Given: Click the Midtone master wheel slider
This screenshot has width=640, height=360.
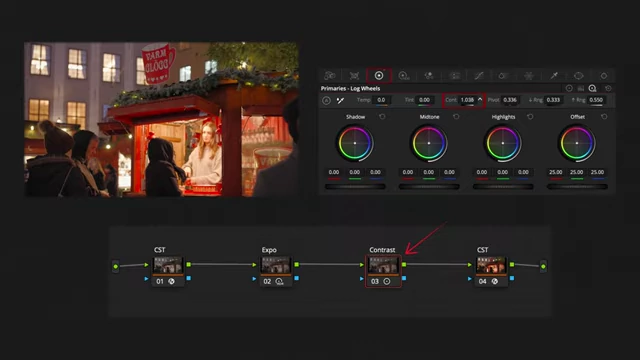Looking at the screenshot, I should 429,187.
